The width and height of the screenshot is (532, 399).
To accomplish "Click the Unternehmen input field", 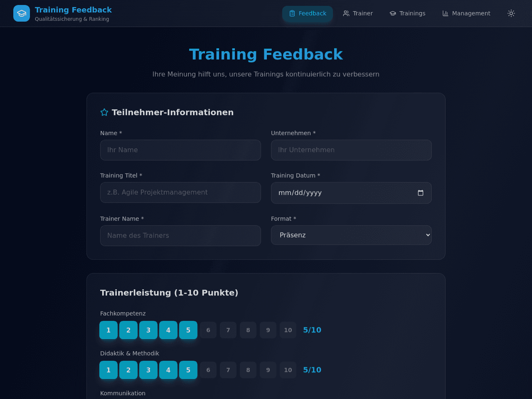I will coord(351,150).
